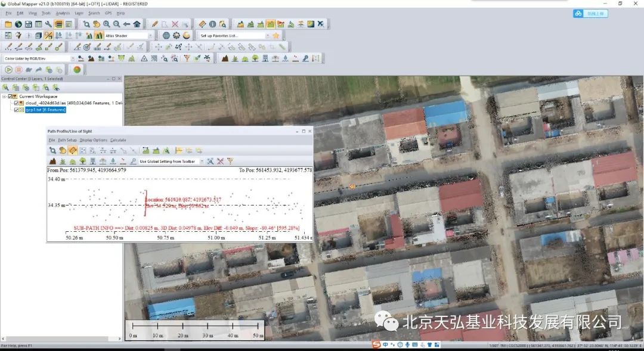Toggle the hill shading icon beside Atlas Shader
644x351 pixels.
pos(98,36)
